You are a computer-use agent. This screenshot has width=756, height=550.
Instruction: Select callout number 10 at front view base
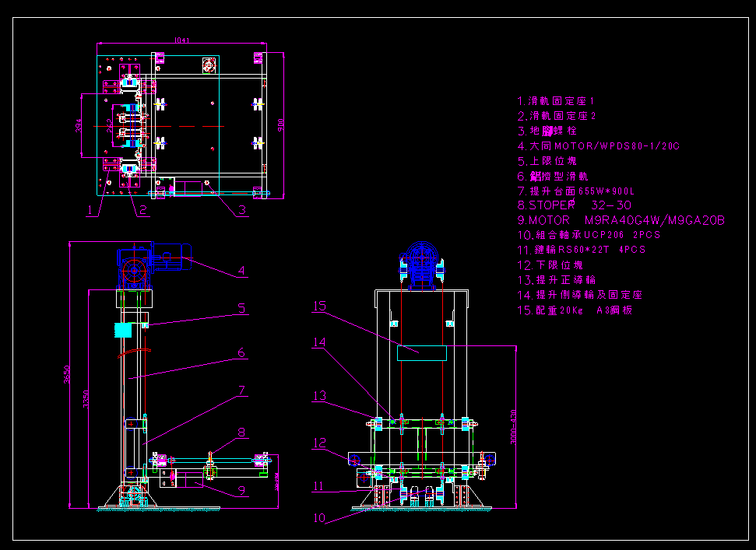click(321, 517)
